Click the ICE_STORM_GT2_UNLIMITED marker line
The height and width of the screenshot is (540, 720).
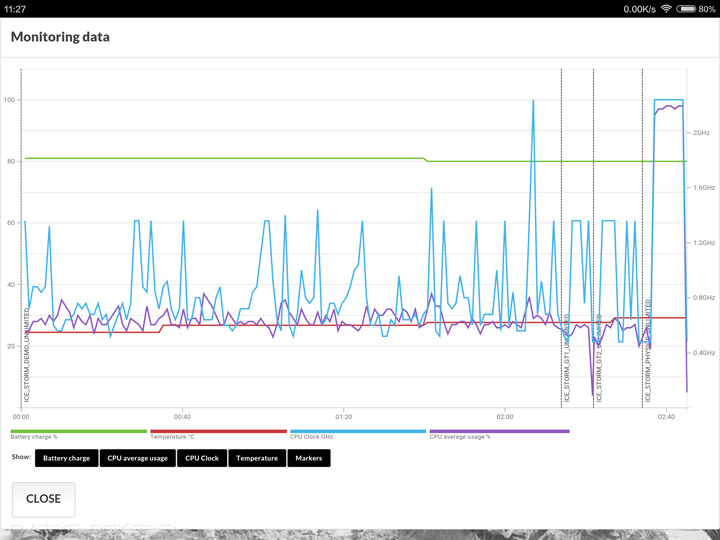click(593, 239)
